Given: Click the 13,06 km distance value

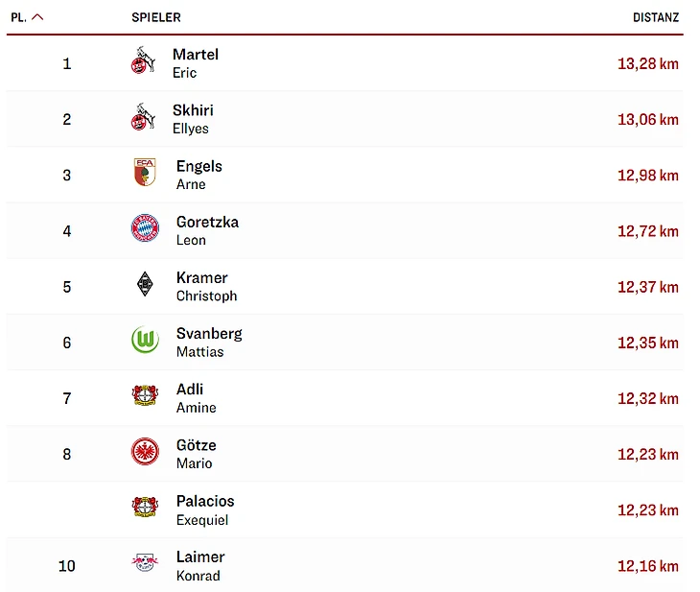Looking at the screenshot, I should 647,120.
